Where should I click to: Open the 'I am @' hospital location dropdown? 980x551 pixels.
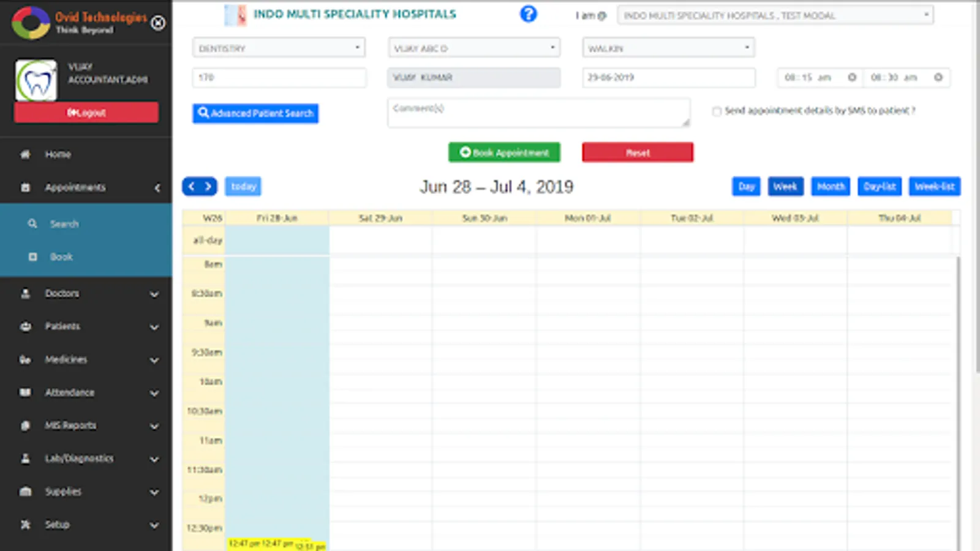pyautogui.click(x=775, y=15)
